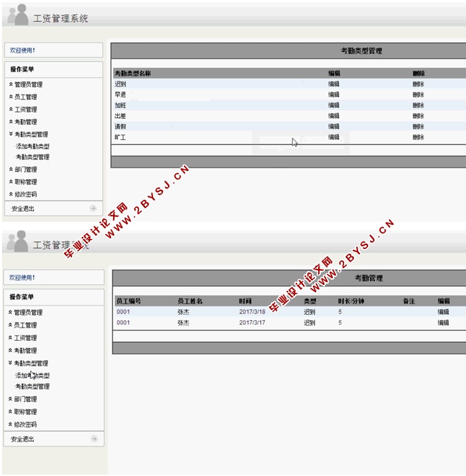Click 迟到 type cell in 2017/3/18 row
The width and height of the screenshot is (466, 476).
tap(310, 312)
